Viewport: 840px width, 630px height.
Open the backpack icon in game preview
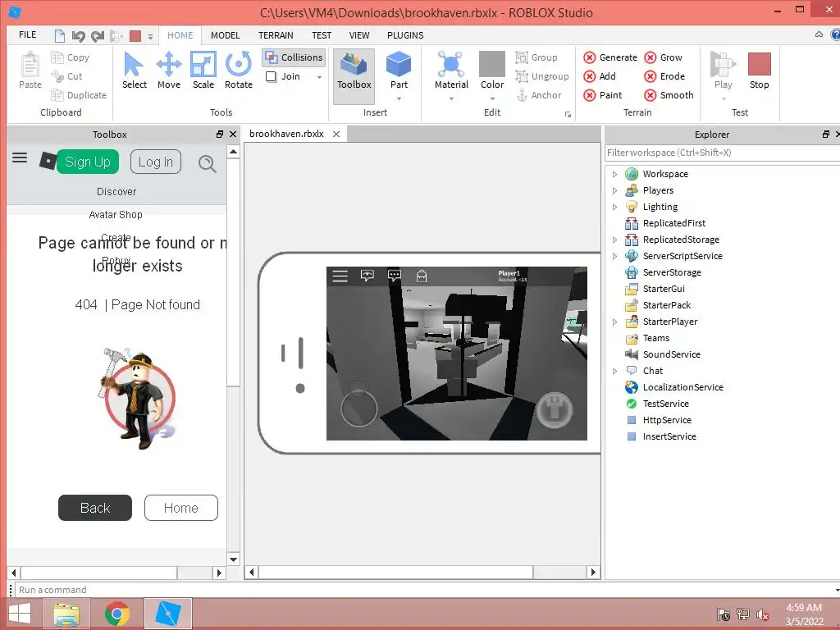coord(422,276)
